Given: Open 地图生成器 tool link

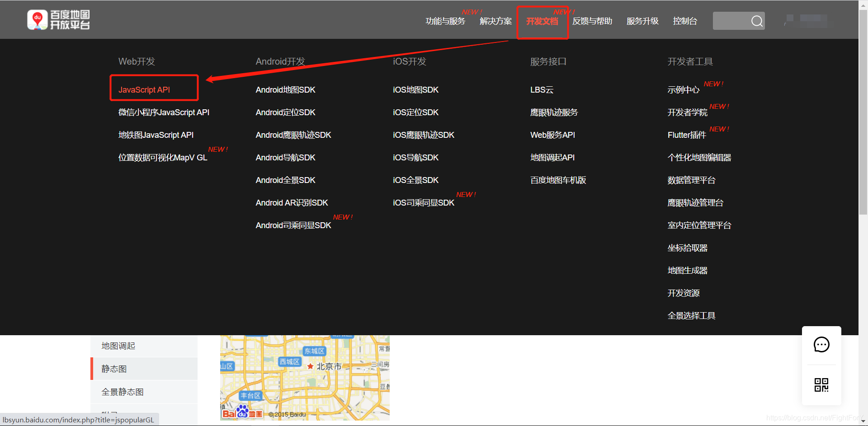Looking at the screenshot, I should pyautogui.click(x=688, y=271).
